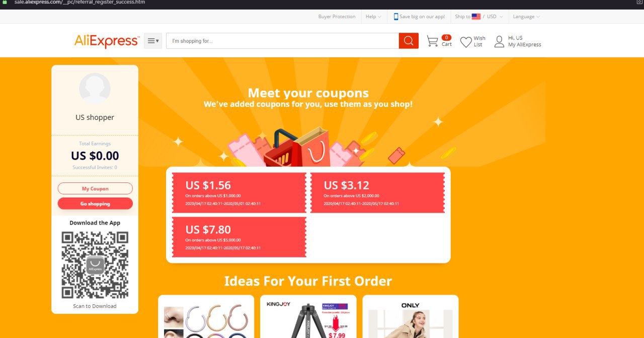This screenshot has height=338, width=644.
Task: Click the phone icon for app savings
Action: click(x=396, y=17)
